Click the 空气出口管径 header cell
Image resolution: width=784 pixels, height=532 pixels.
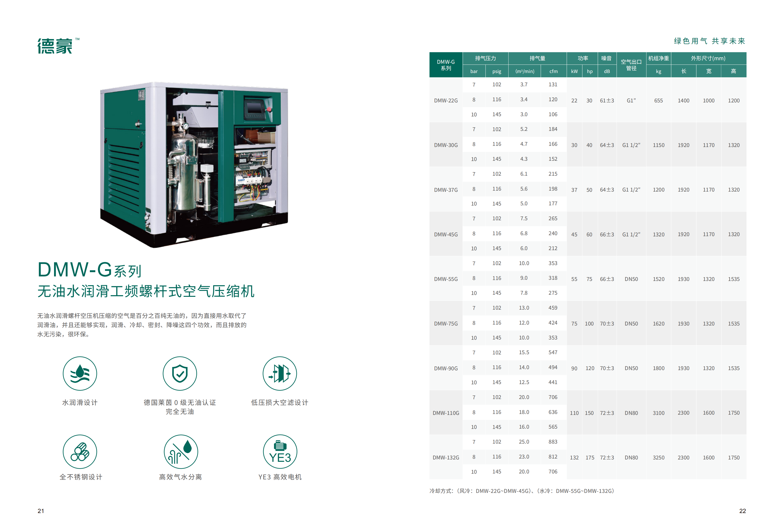[x=631, y=65]
